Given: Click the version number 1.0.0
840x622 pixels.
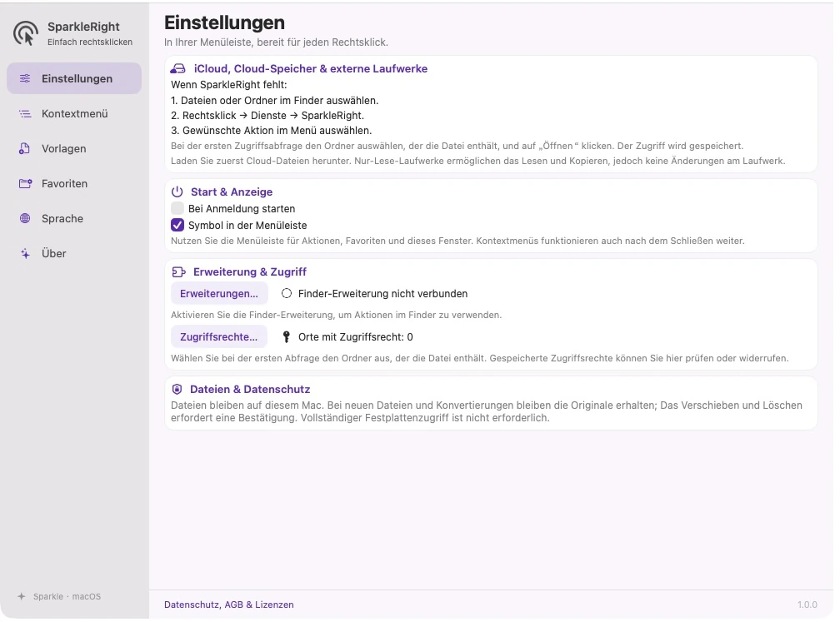Looking at the screenshot, I should point(807,605).
